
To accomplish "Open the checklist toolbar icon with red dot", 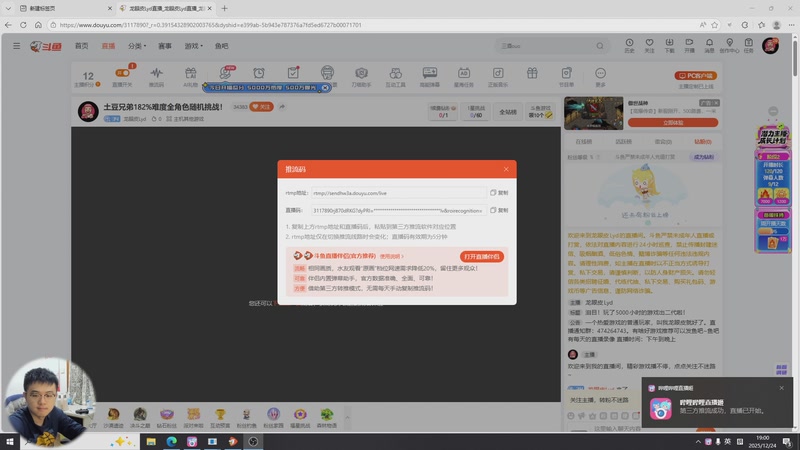I will click(293, 73).
